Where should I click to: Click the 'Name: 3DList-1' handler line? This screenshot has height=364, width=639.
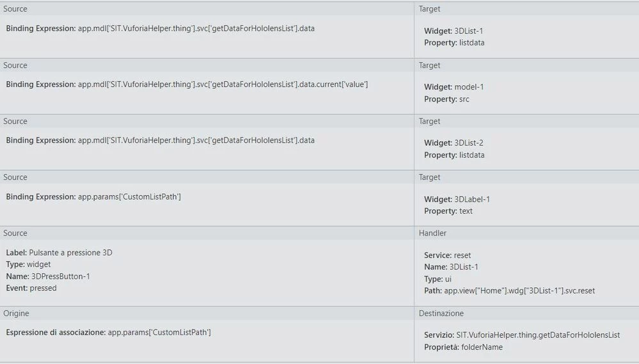click(451, 267)
